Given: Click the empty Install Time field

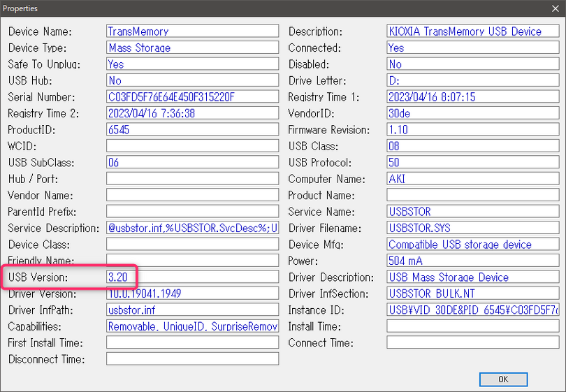Looking at the screenshot, I should click(x=473, y=326).
